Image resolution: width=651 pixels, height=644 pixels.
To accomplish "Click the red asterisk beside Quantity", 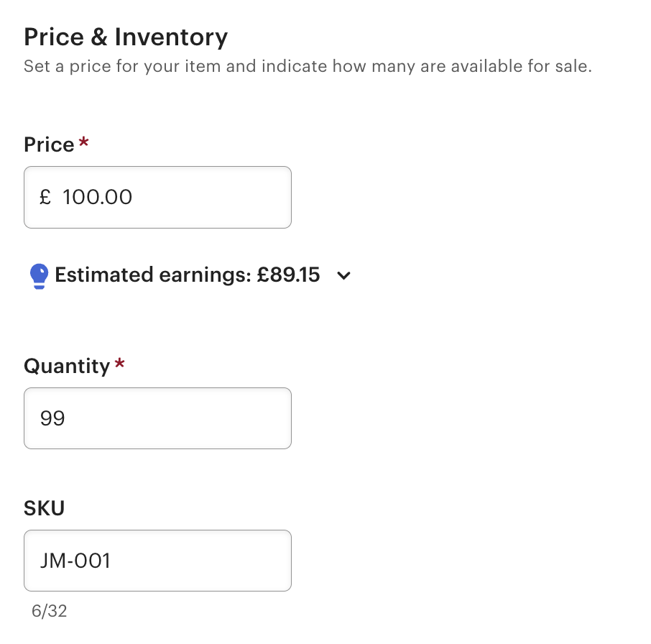I will click(119, 364).
